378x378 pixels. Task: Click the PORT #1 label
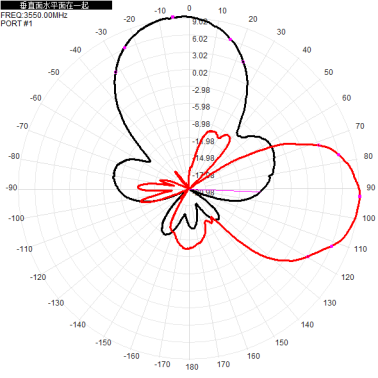[x=17, y=23]
